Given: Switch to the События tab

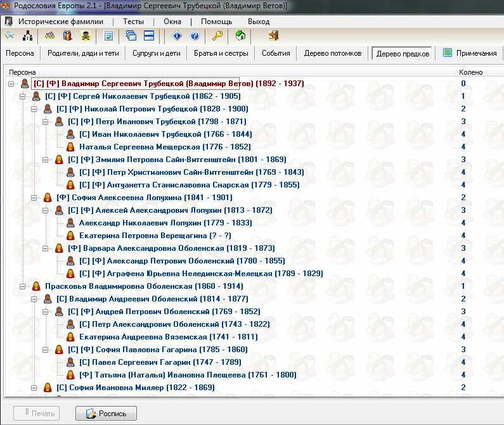Looking at the screenshot, I should (276, 53).
